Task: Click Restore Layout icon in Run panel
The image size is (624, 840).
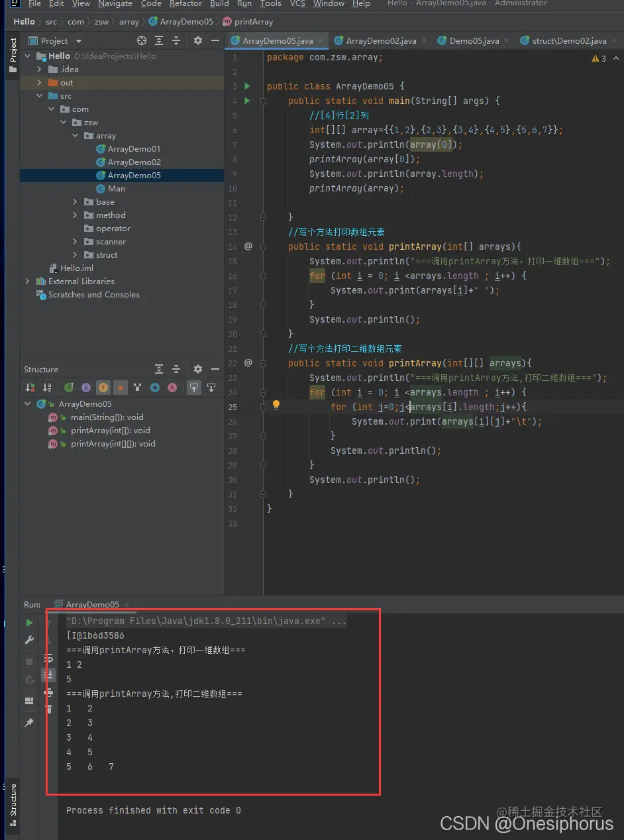Action: click(x=29, y=701)
